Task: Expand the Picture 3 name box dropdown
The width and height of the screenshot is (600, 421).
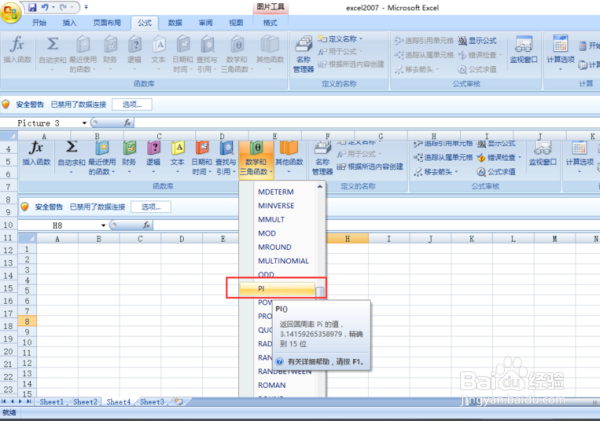Action: pyautogui.click(x=84, y=123)
